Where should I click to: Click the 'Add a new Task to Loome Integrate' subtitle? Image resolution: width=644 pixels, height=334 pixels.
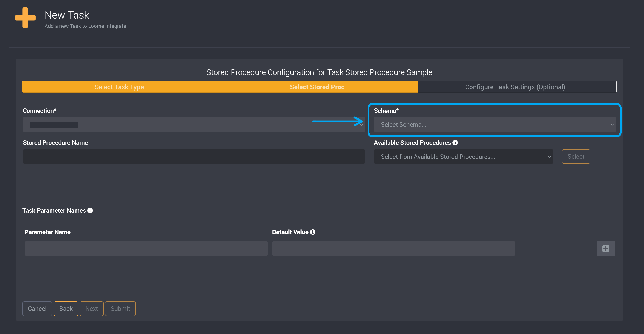(x=85, y=26)
